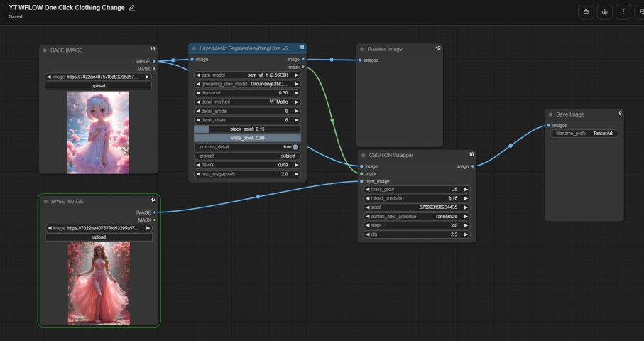The width and height of the screenshot is (644, 341).
Task: Click the pink gown woman thumbnail
Action: tap(99, 283)
